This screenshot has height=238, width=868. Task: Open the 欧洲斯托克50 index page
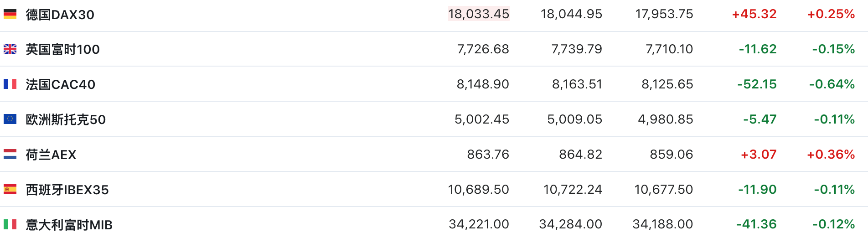(x=66, y=120)
